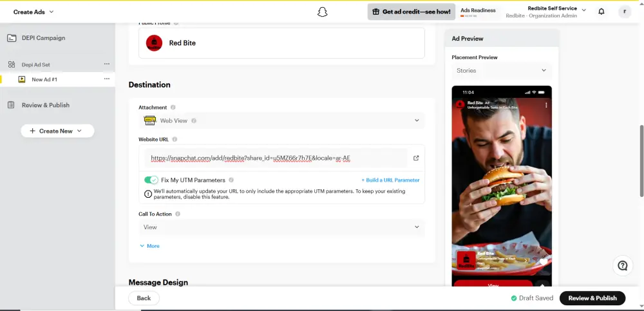Screen dimensions: 644x311
Task: Open Depi Ad Set more options menu
Action: pos(107,64)
